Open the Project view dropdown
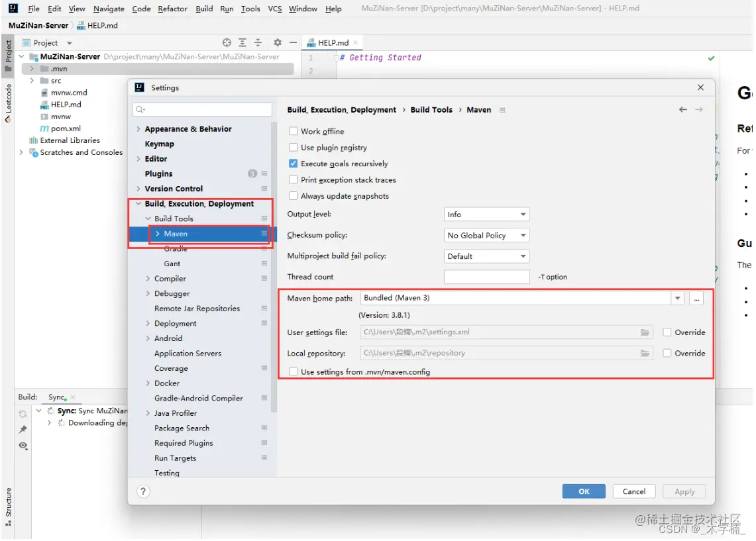756x541 pixels. (70, 43)
